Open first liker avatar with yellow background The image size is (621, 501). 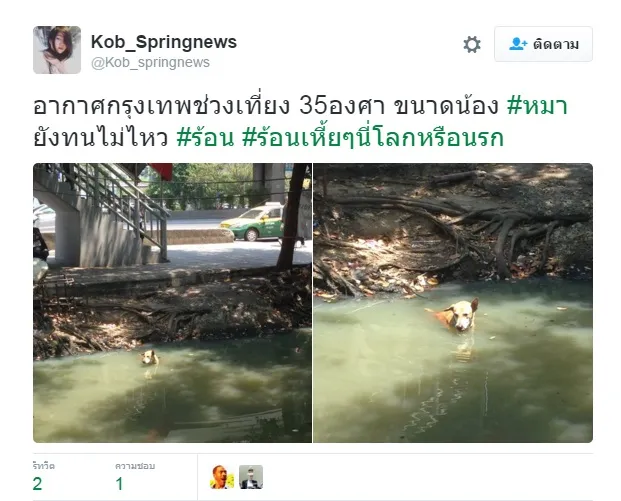[222, 477]
